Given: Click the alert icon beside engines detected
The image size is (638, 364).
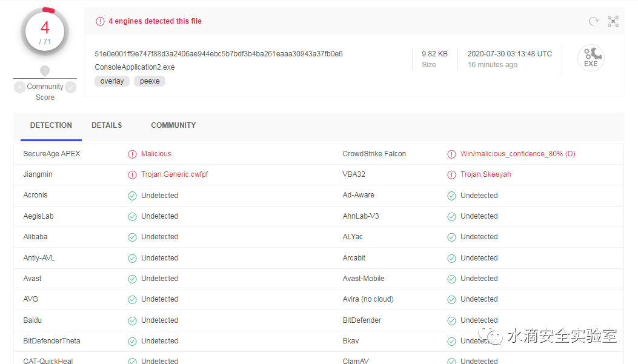Looking at the screenshot, I should tap(100, 21).
